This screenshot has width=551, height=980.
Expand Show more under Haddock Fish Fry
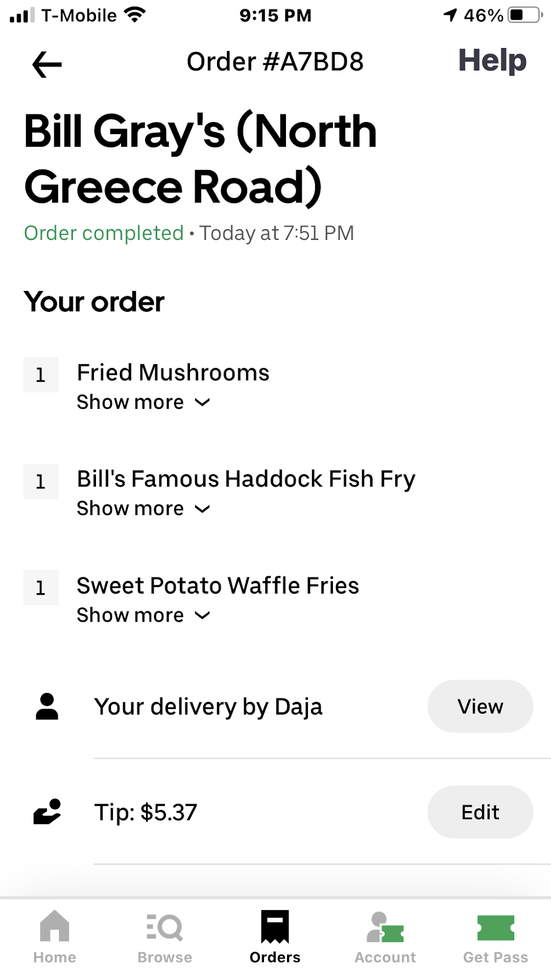tap(143, 509)
